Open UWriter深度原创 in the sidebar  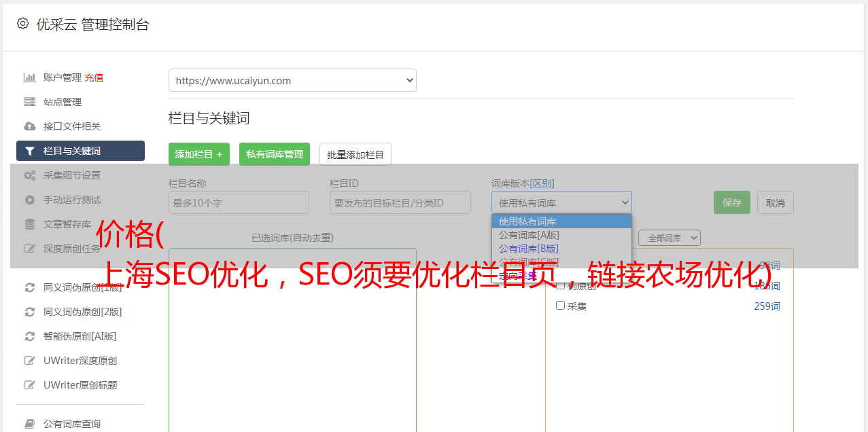[80, 361]
